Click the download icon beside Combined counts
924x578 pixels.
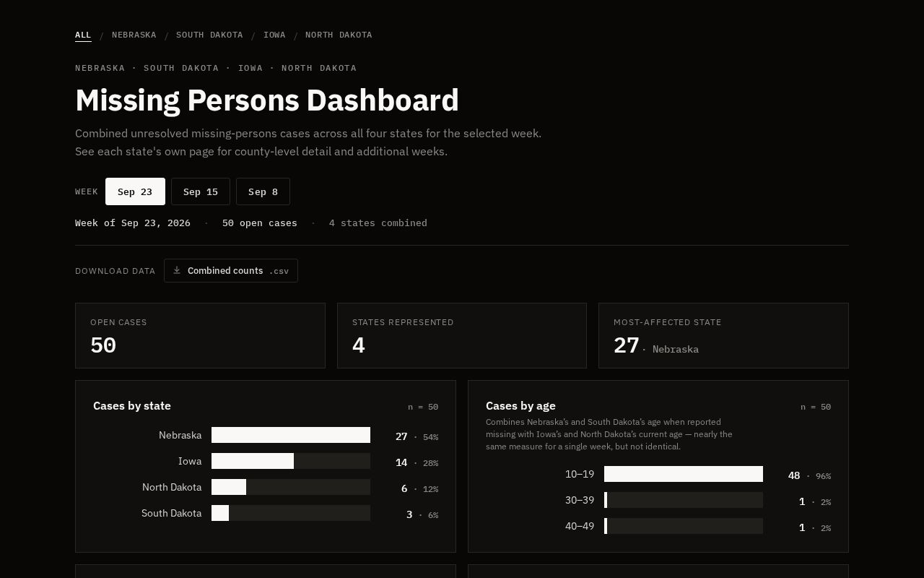[177, 270]
